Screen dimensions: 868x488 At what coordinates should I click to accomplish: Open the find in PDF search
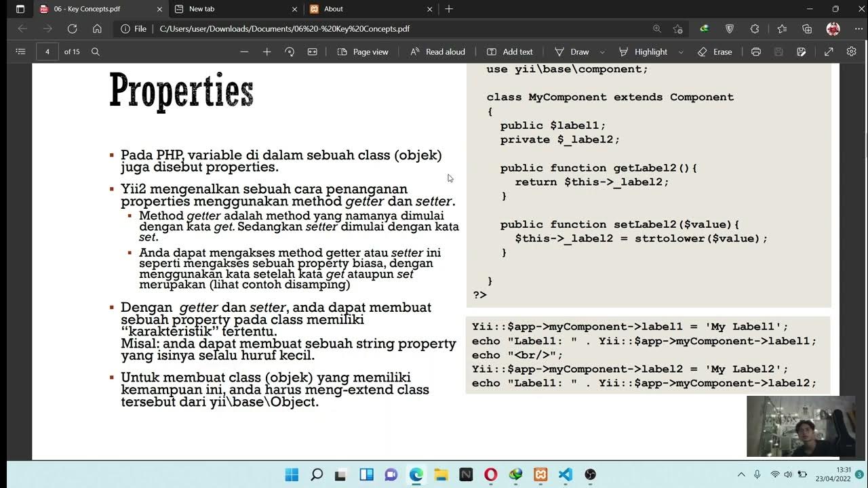point(96,52)
